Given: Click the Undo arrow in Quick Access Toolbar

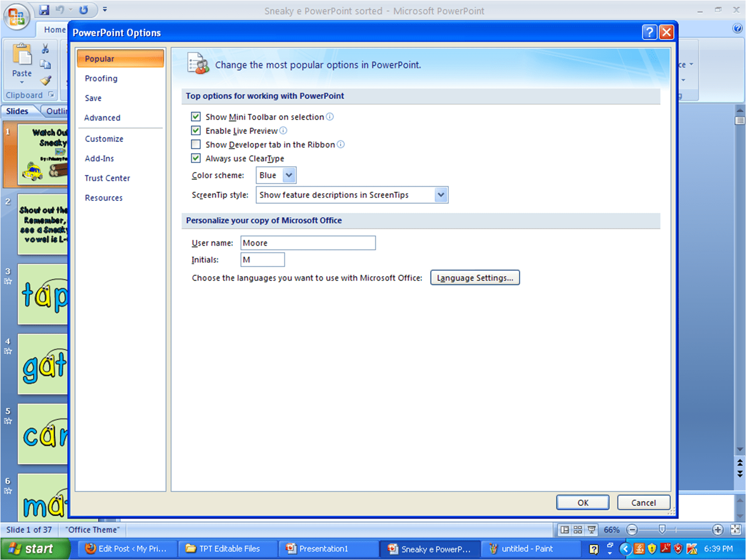Looking at the screenshot, I should (60, 10).
